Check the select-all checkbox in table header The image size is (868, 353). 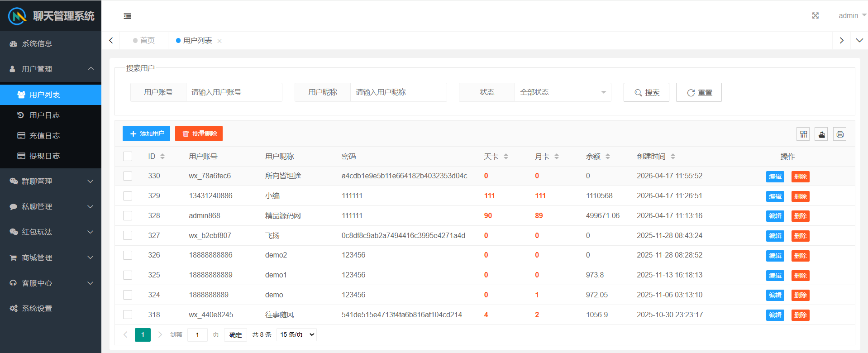tap(128, 157)
